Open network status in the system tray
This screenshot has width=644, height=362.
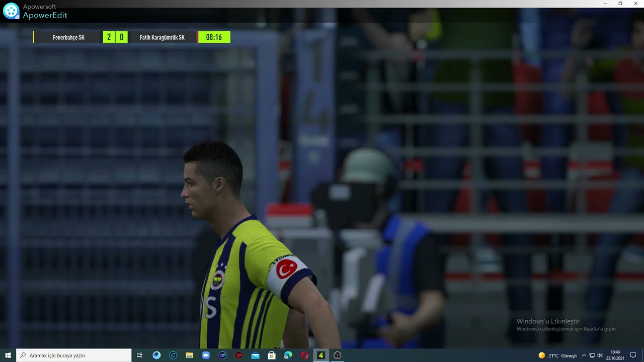(592, 355)
